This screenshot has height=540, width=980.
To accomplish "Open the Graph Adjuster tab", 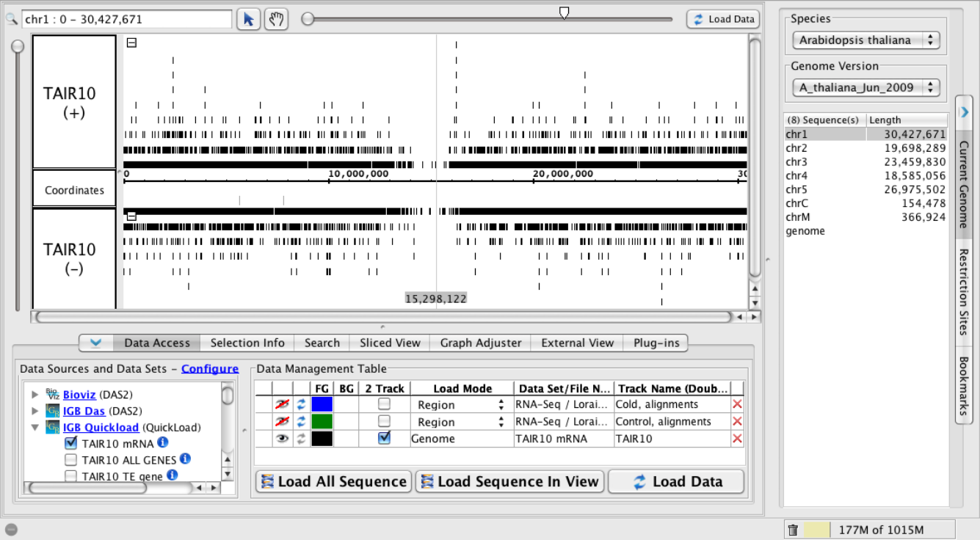I will pyautogui.click(x=481, y=343).
